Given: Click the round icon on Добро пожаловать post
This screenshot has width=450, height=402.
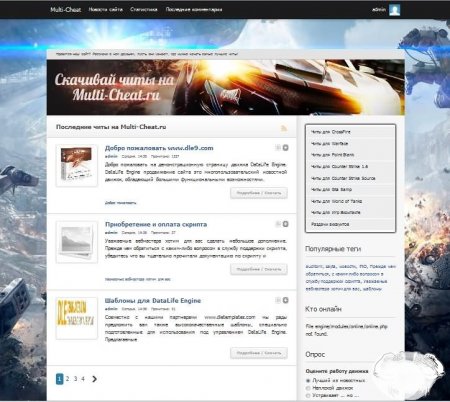Looking at the screenshot, I should (x=285, y=148).
